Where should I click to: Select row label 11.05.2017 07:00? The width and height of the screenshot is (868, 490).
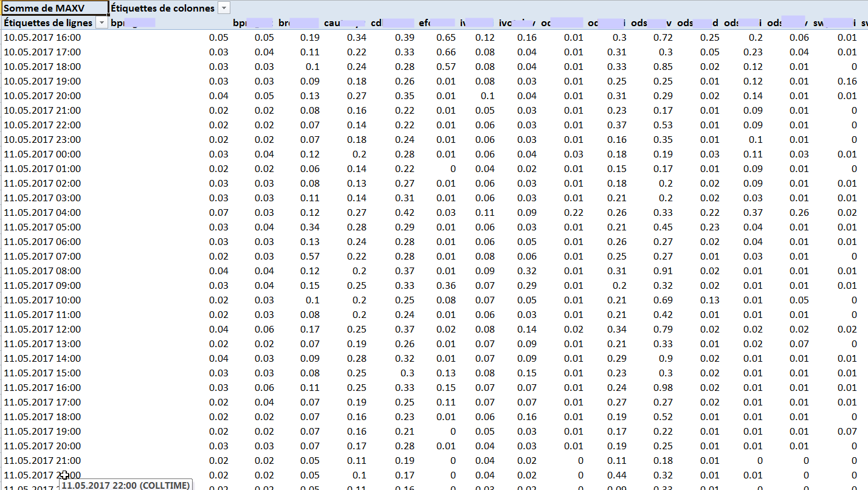43,257
